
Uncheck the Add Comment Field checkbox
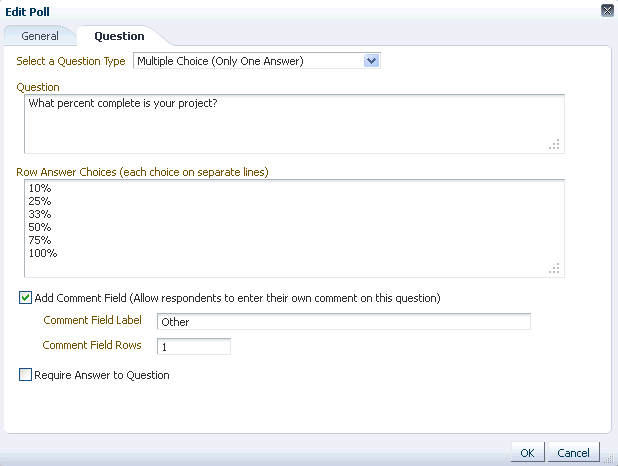pyautogui.click(x=25, y=298)
